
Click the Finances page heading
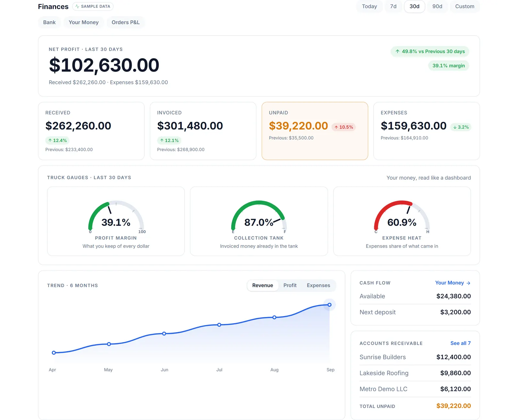[x=53, y=7]
